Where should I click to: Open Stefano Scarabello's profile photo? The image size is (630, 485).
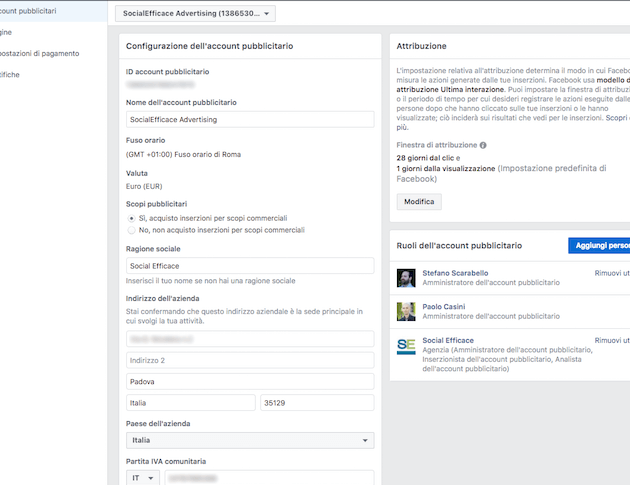pyautogui.click(x=406, y=278)
